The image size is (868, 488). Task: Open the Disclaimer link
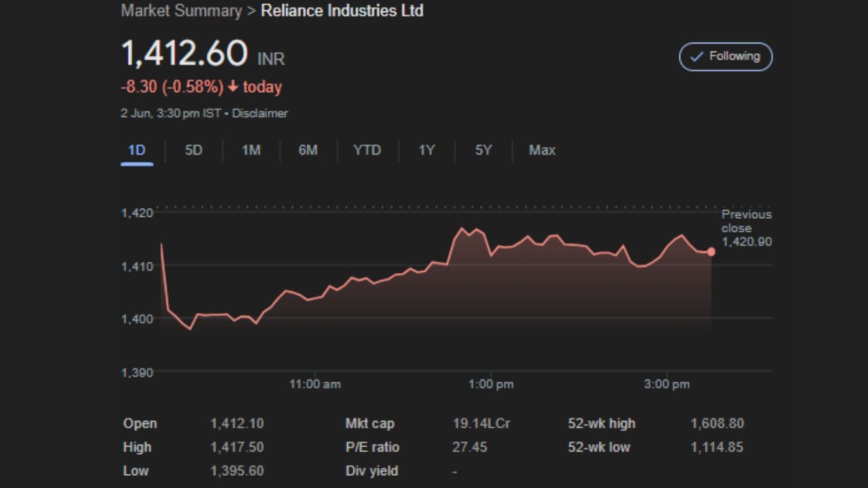coord(260,113)
